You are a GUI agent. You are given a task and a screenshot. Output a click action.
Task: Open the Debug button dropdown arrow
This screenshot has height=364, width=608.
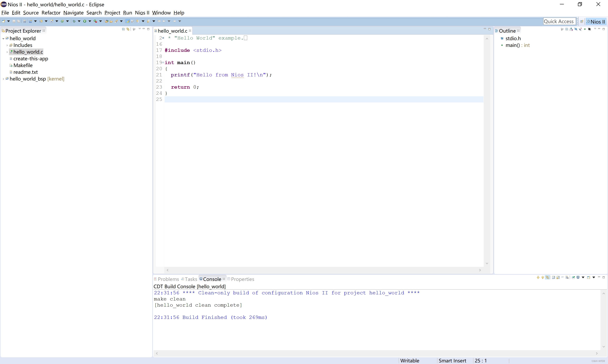pyautogui.click(x=79, y=21)
